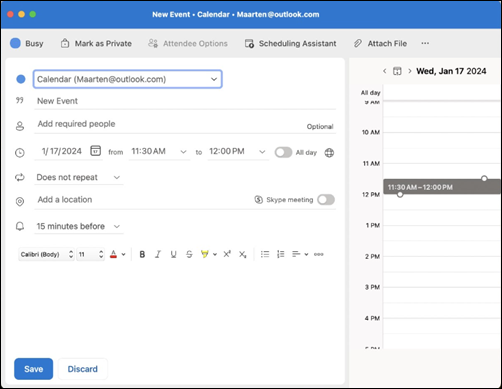Click the date field 1/17/2024
Screen dimensions: 502x389
[61, 151]
